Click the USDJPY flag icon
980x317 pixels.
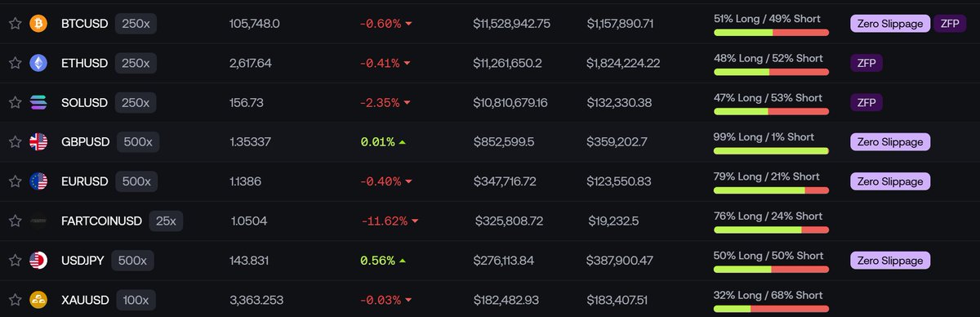point(38,261)
